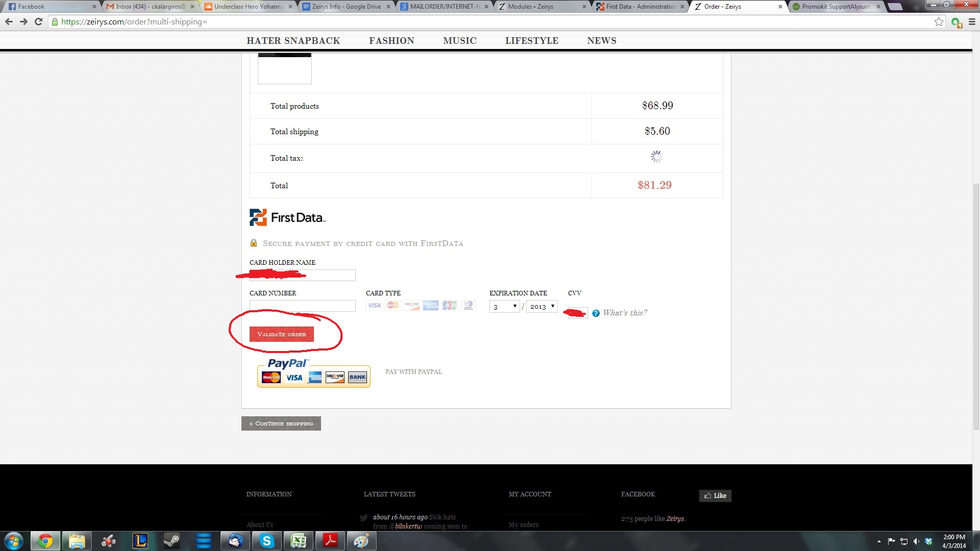Open the FASHION menu item
The height and width of the screenshot is (551, 980).
coord(391,41)
